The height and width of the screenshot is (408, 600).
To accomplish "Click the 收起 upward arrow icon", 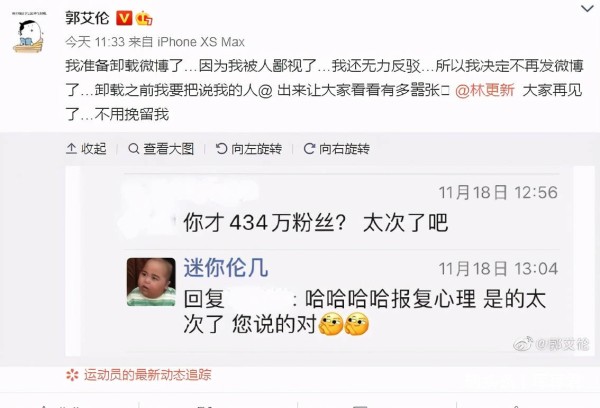I will pos(71,149).
